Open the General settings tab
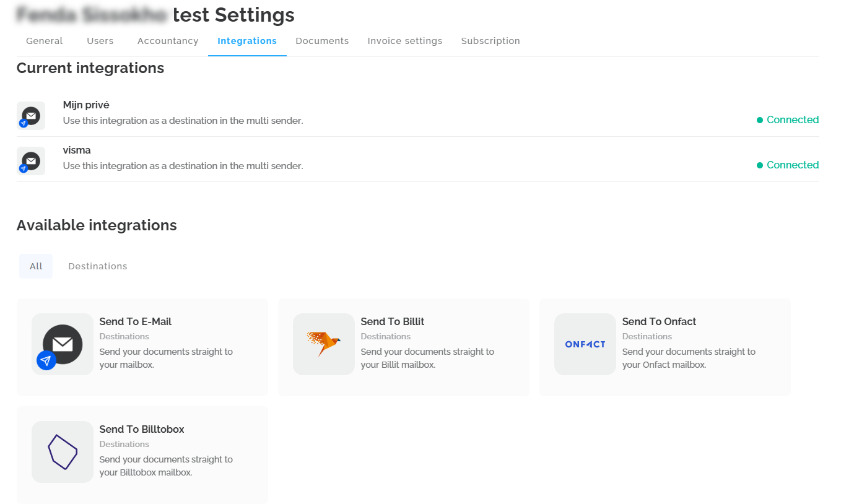 45,41
